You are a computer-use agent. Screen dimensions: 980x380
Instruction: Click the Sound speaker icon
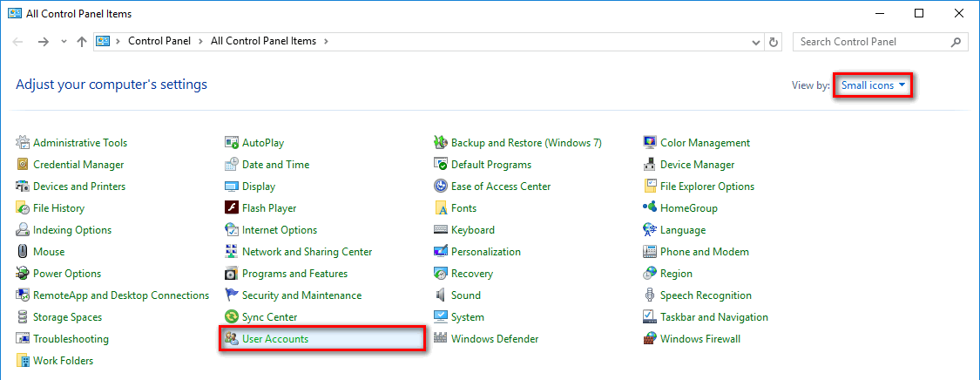coord(441,295)
